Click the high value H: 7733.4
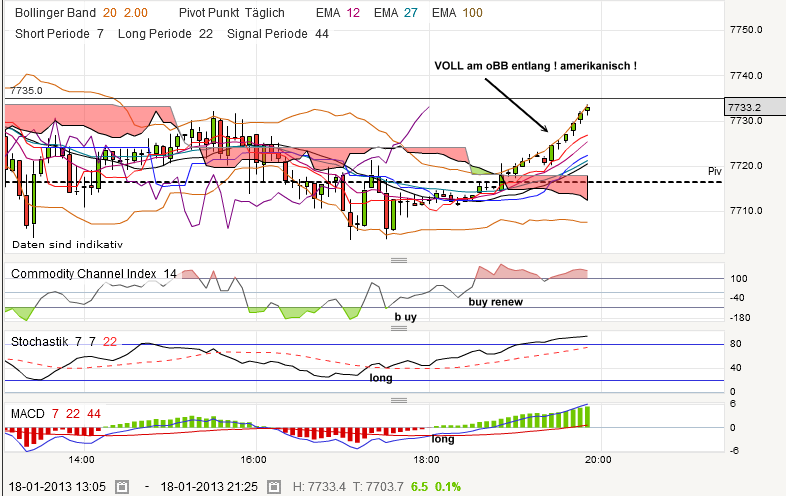Screen dimensions: 786x496 click(x=319, y=486)
